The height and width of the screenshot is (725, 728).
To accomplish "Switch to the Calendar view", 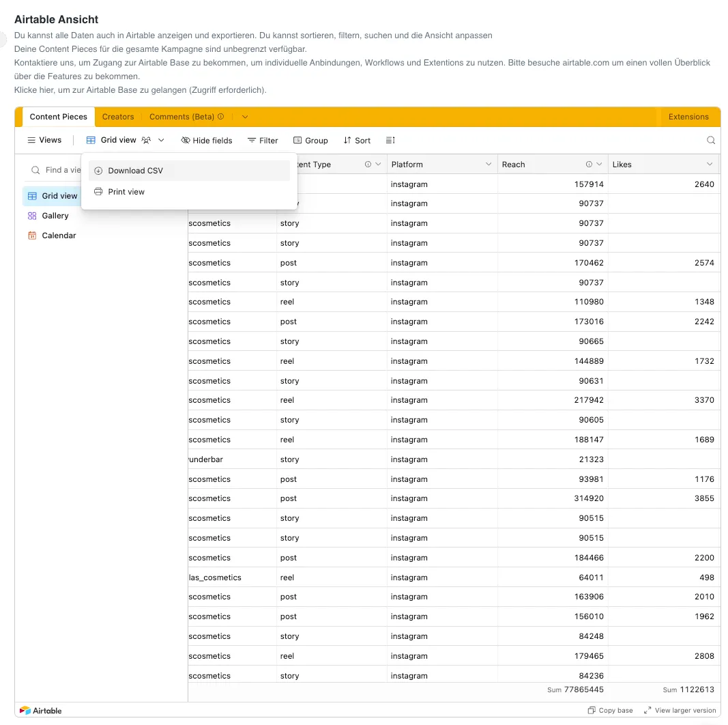I will coord(53,236).
